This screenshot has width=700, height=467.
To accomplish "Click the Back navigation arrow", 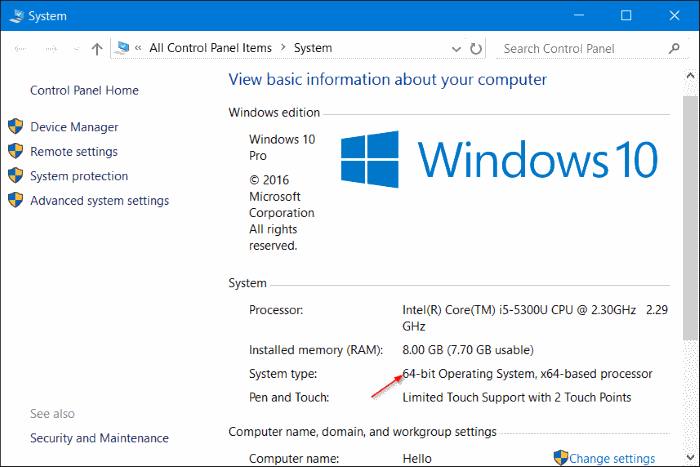I will (20, 48).
